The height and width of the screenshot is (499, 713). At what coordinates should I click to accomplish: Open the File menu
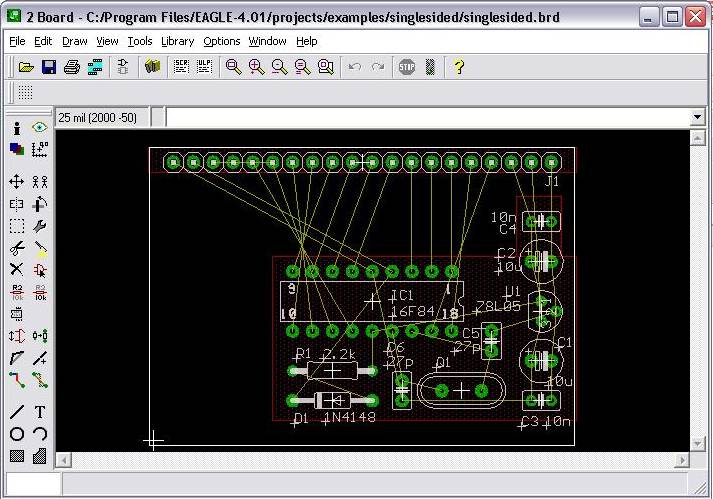point(17,41)
